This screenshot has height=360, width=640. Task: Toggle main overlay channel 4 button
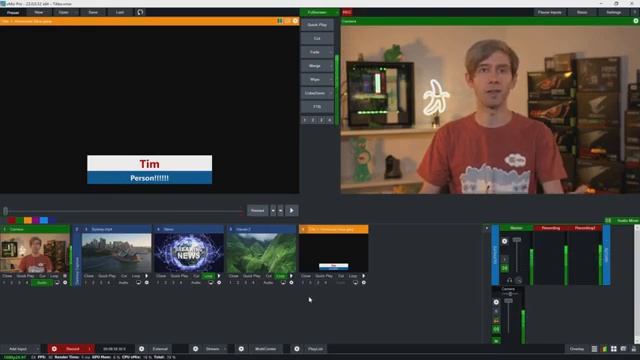[x=330, y=120]
